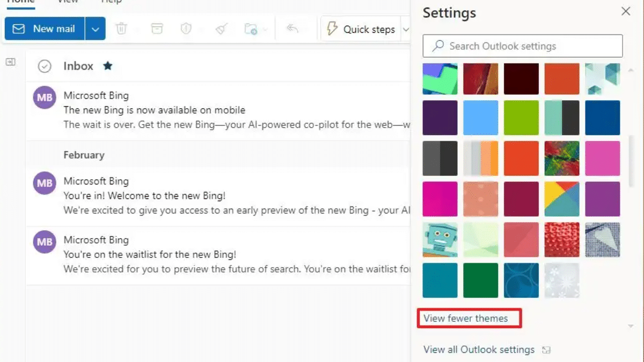The image size is (644, 362).
Task: Click the Reply arrow icon in toolbar
Action: click(292, 29)
